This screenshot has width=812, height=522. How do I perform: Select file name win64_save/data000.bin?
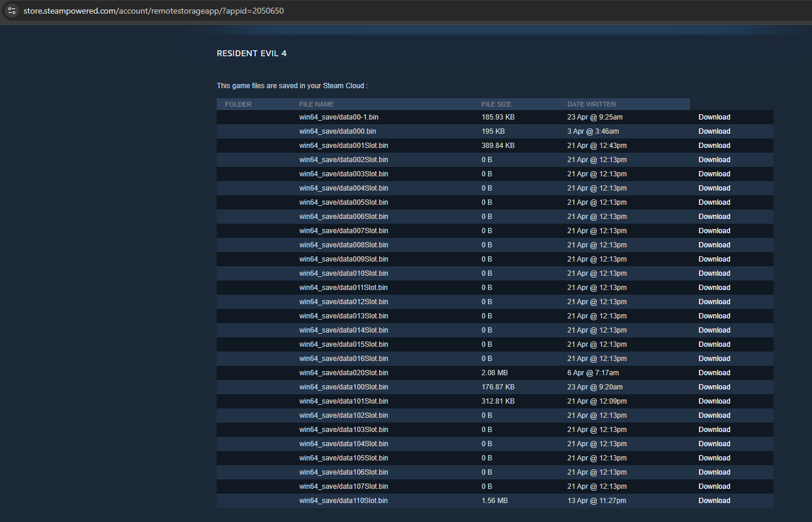[338, 131]
